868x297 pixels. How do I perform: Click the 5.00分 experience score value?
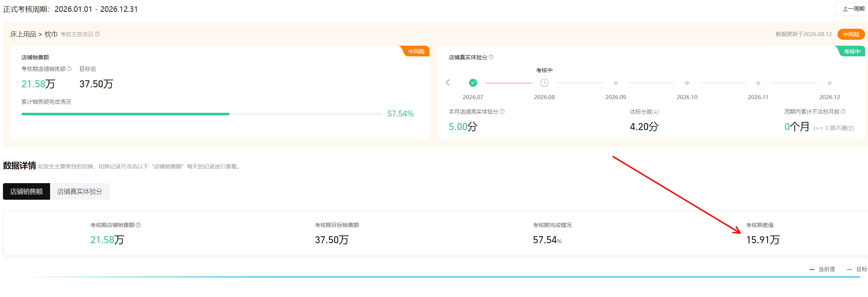point(463,127)
